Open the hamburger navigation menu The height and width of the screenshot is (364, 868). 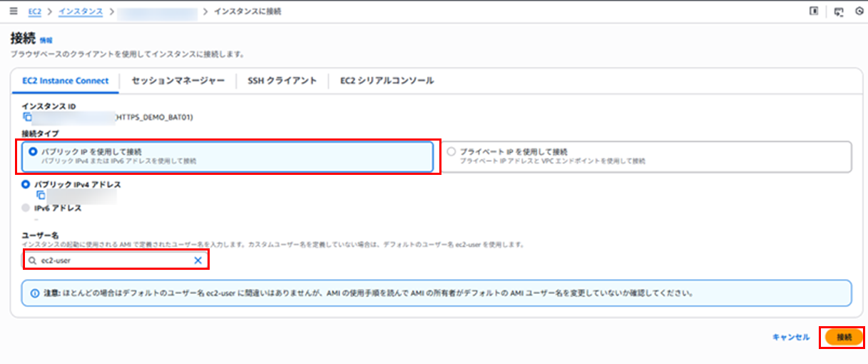pyautogui.click(x=14, y=11)
